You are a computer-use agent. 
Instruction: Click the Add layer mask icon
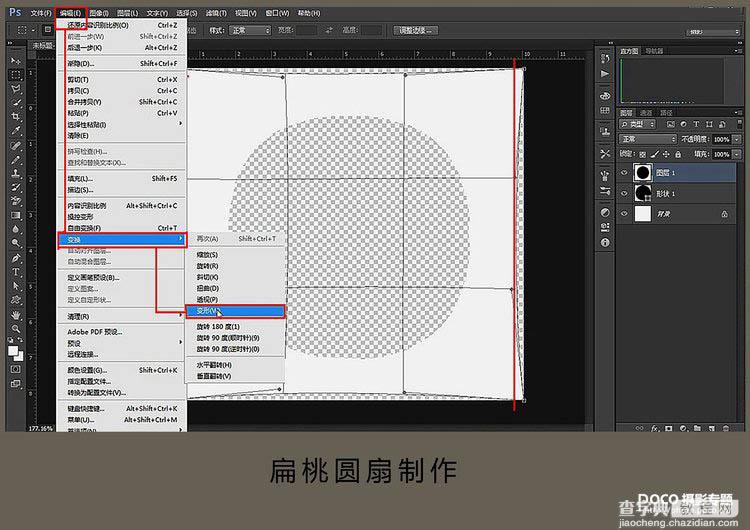pyautogui.click(x=669, y=428)
